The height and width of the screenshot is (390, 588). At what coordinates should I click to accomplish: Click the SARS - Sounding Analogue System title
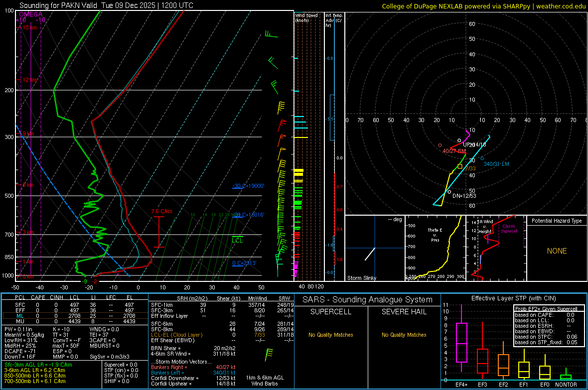(x=368, y=300)
